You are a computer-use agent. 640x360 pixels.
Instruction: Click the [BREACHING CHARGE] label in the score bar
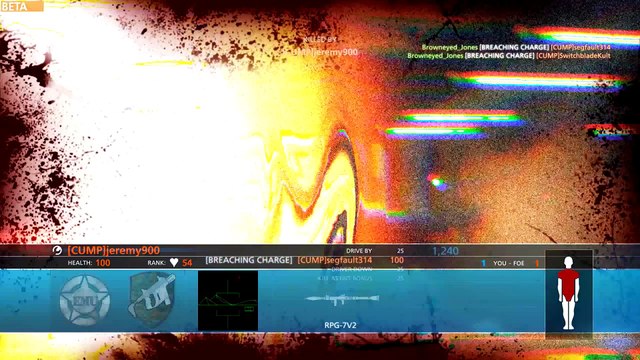[249, 260]
